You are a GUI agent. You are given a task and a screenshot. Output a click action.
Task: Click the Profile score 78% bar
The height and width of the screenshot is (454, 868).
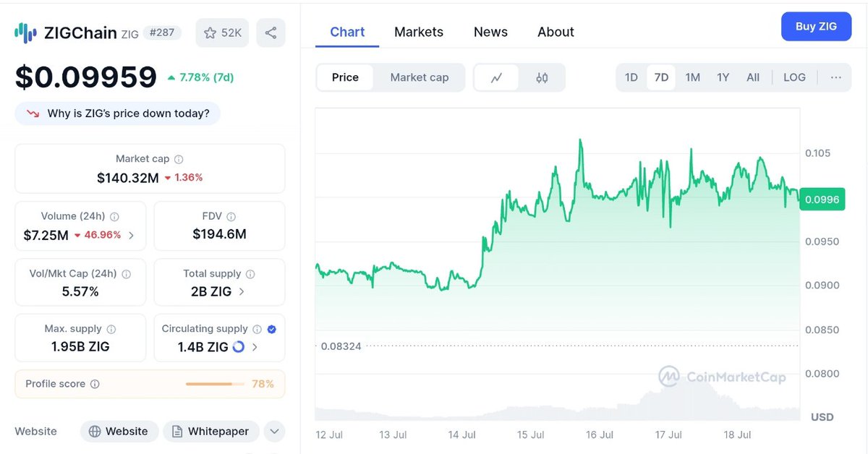[215, 384]
